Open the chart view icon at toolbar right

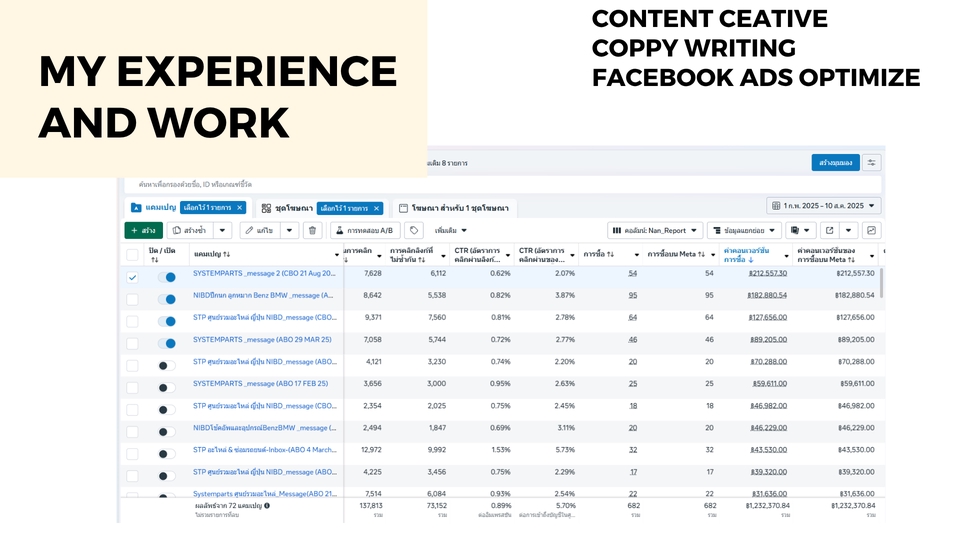[x=871, y=230]
